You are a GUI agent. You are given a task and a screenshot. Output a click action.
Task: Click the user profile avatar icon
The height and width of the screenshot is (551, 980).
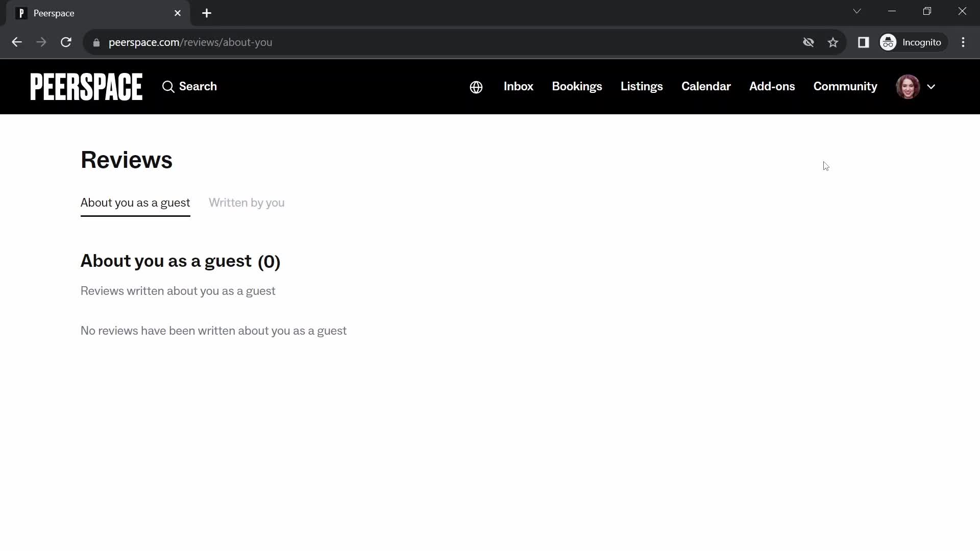910,86
